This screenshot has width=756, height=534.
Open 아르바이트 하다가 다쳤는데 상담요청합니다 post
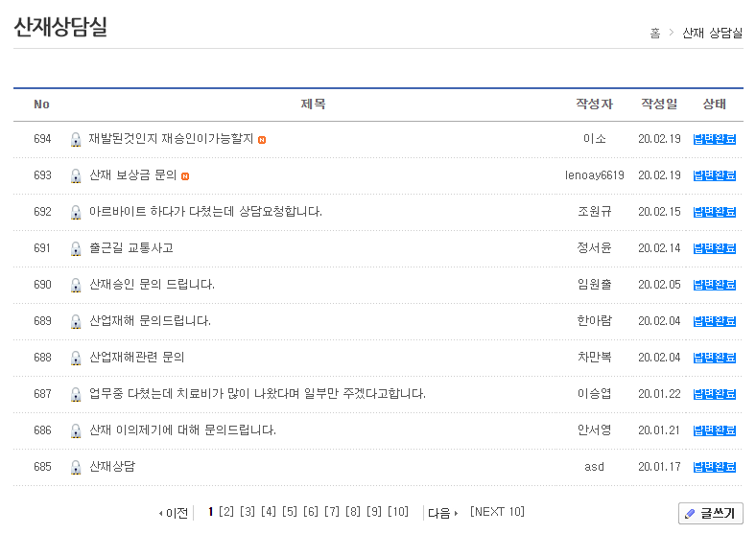(205, 212)
